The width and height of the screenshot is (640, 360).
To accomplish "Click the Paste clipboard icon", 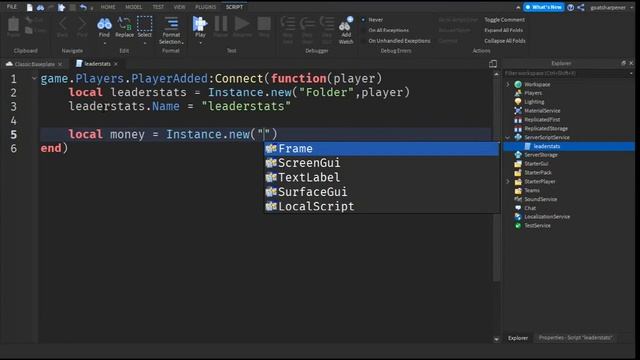I will tap(13, 24).
